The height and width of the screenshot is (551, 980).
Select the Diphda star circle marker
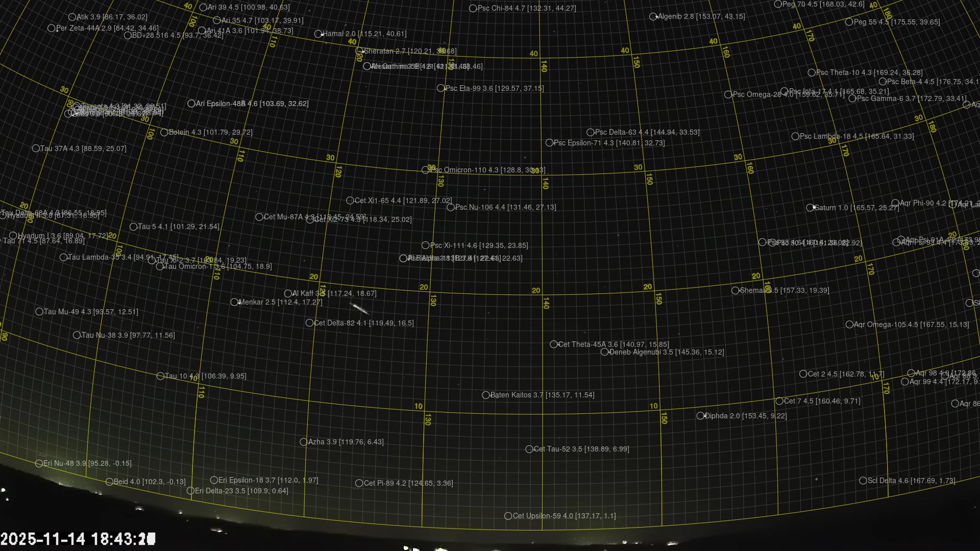tap(700, 416)
